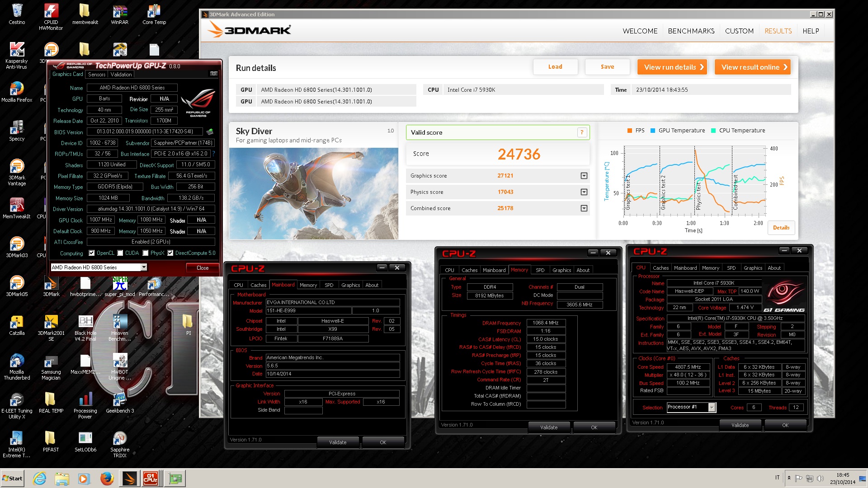Click the Valid score help question mark
Image resolution: width=868 pixels, height=488 pixels.
tap(582, 132)
